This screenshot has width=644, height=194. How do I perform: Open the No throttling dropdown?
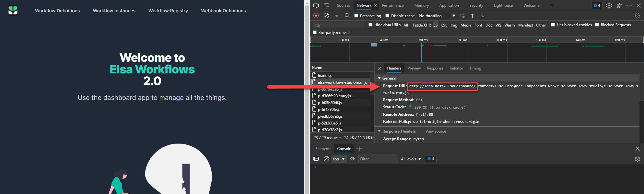pyautogui.click(x=437, y=16)
